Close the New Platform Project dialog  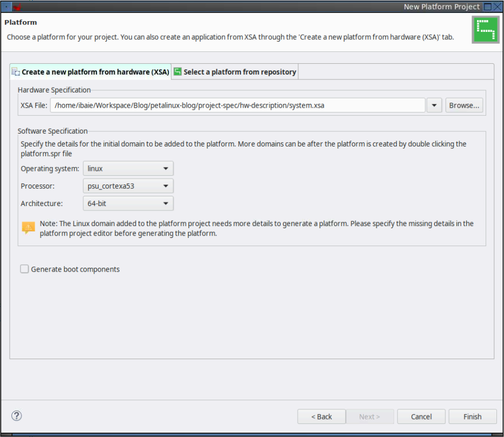pyautogui.click(x=498, y=7)
